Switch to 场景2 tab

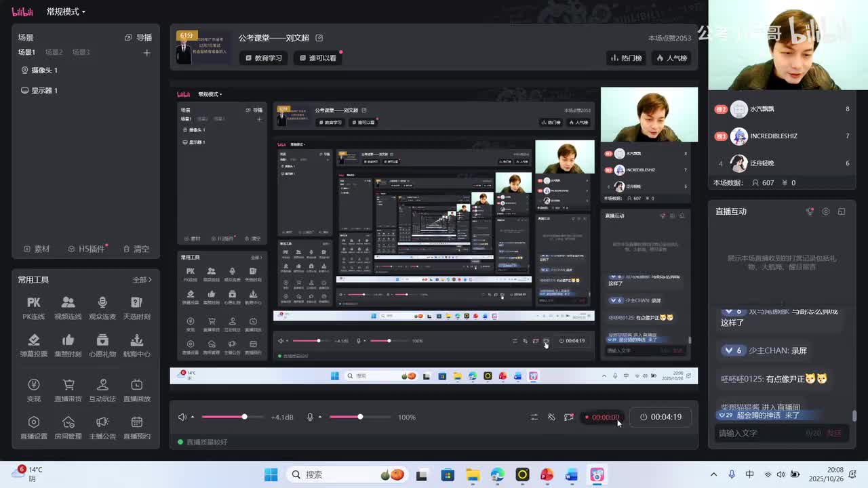click(54, 52)
